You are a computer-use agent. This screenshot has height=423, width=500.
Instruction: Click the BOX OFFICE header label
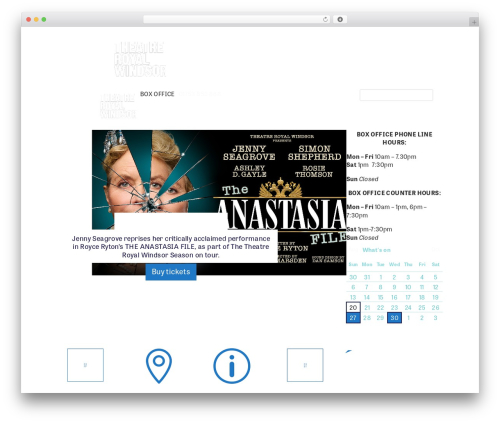point(157,94)
